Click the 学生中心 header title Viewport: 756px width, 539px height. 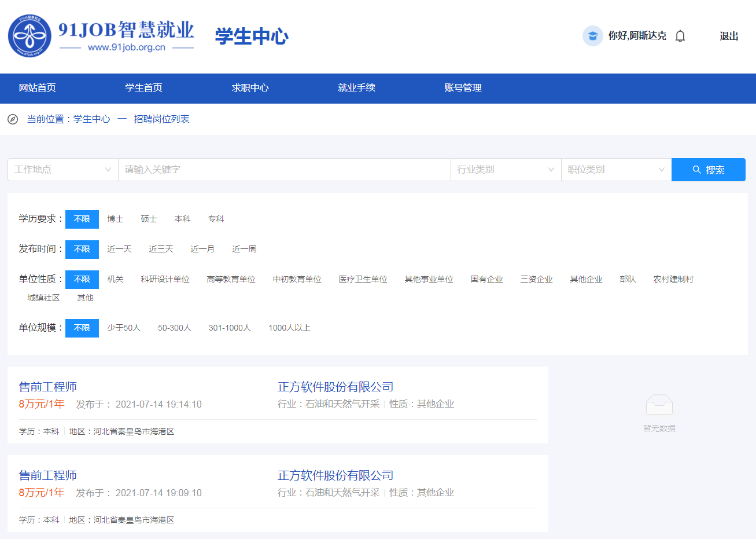(x=252, y=36)
